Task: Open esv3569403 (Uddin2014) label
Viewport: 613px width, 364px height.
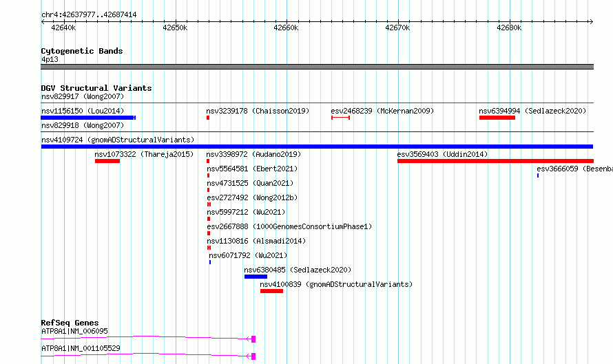Action: click(443, 154)
